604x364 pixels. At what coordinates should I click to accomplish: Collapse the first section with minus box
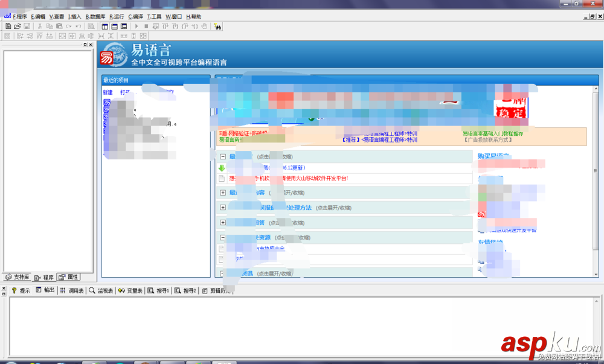tap(223, 156)
